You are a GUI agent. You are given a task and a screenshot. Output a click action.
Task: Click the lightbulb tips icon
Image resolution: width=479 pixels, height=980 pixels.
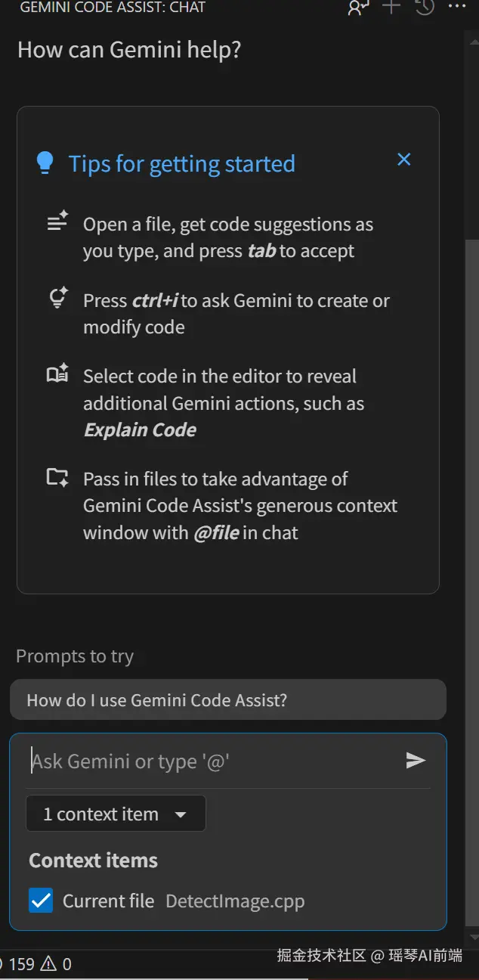coord(45,163)
